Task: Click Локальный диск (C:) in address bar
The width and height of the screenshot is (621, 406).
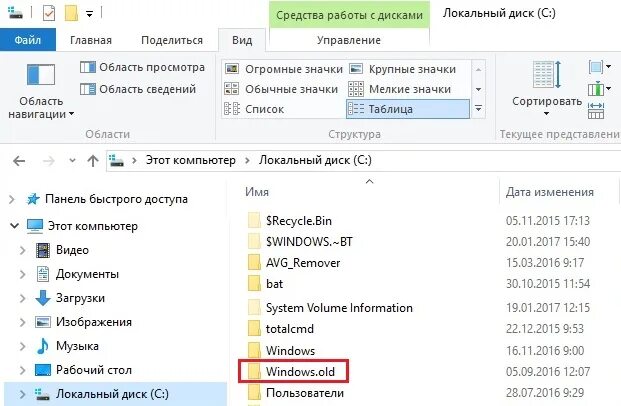Action: click(x=315, y=160)
